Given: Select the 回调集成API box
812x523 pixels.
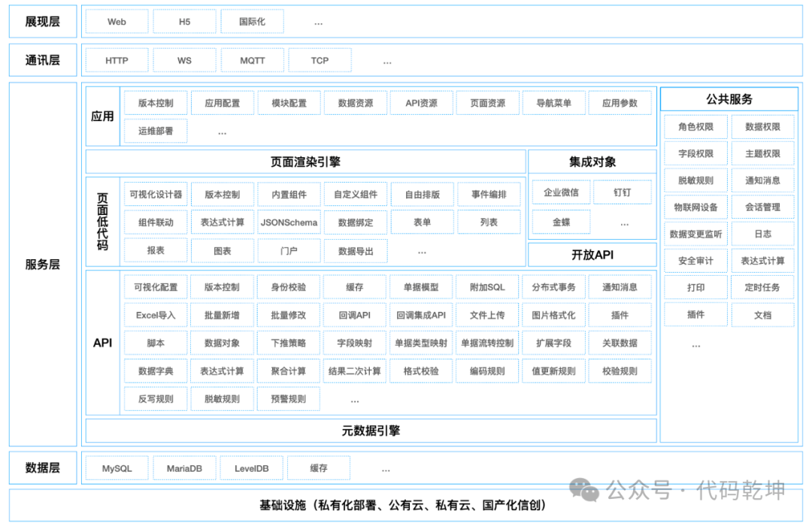Looking at the screenshot, I should 421,315.
